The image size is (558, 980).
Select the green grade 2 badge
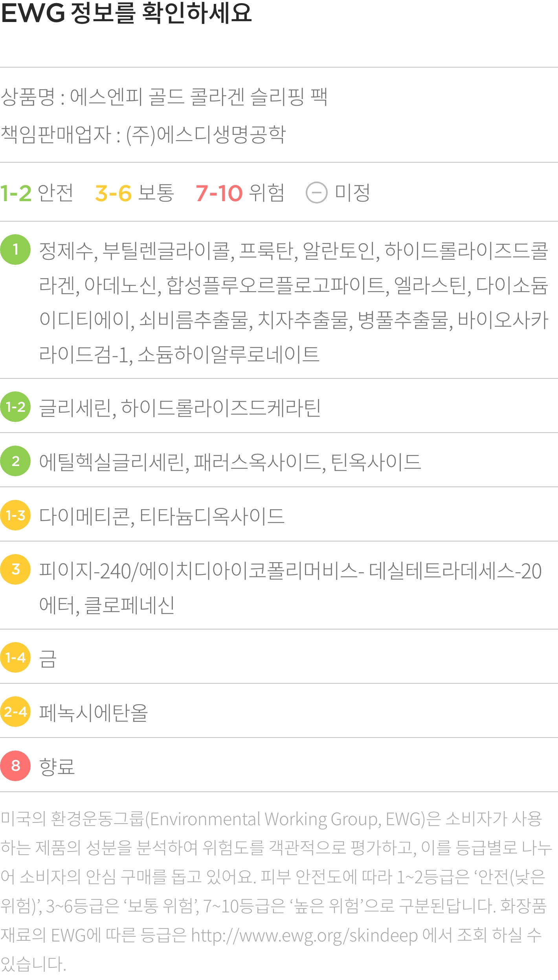click(x=15, y=461)
